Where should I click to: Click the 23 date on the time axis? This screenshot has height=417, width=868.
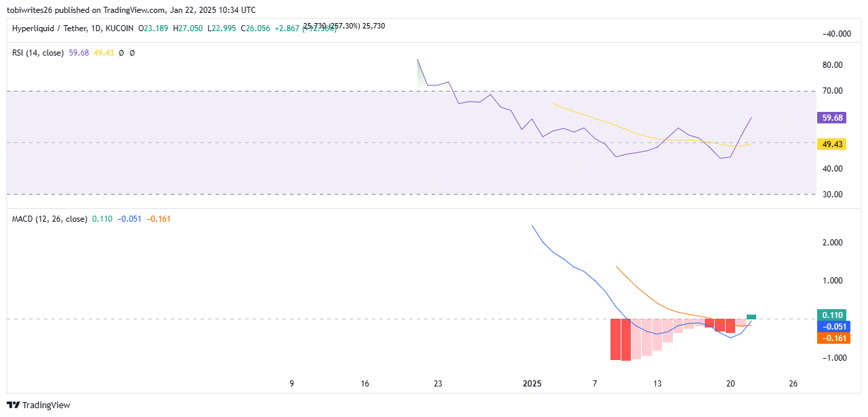(x=438, y=384)
